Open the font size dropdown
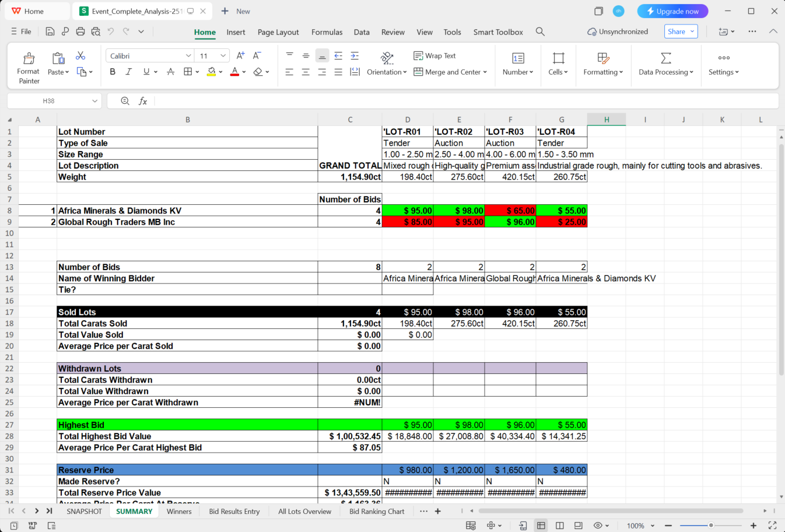This screenshot has height=532, width=785. (x=223, y=55)
